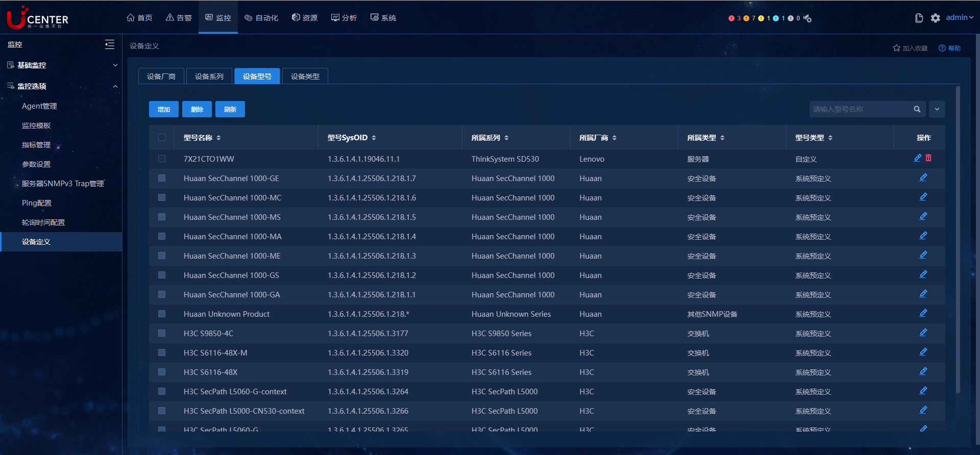Open the documents icon in the header
Image resolution: width=980 pixels, height=455 pixels.
click(x=919, y=18)
